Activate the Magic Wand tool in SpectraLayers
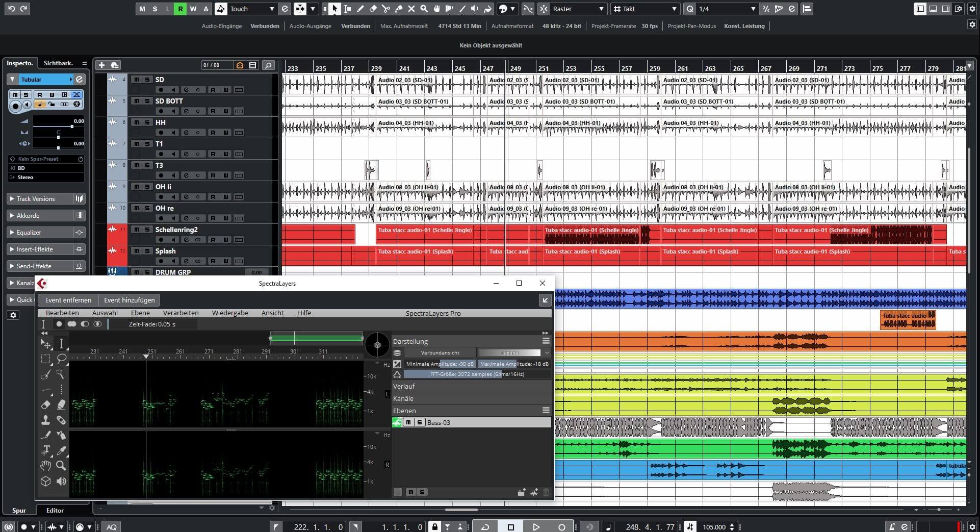 pos(60,374)
